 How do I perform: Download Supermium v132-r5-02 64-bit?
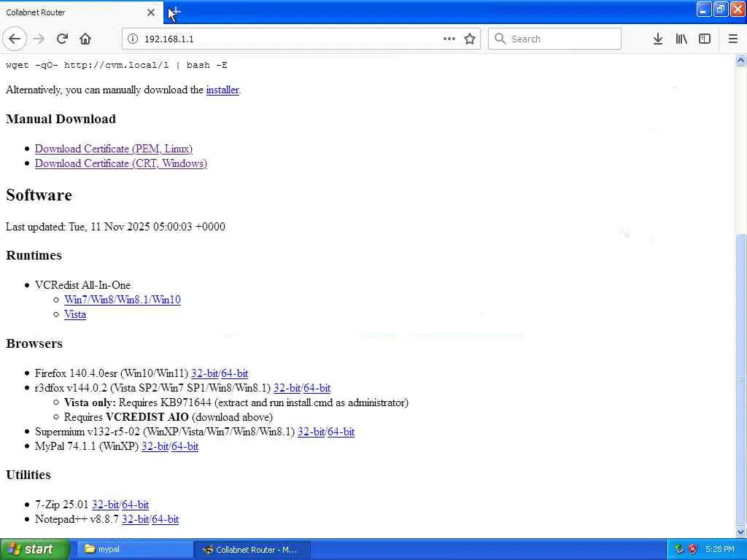[341, 432]
